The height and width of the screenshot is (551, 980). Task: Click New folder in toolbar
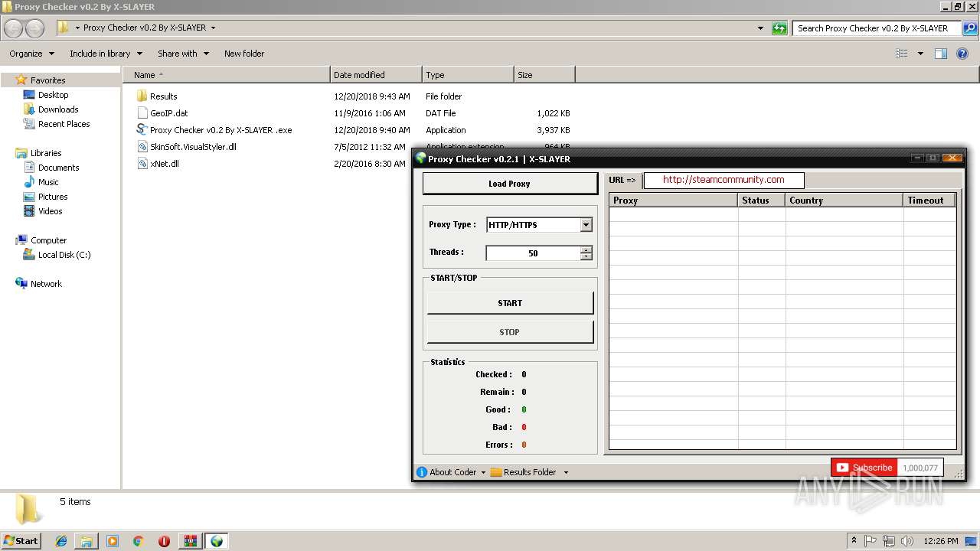coord(244,54)
